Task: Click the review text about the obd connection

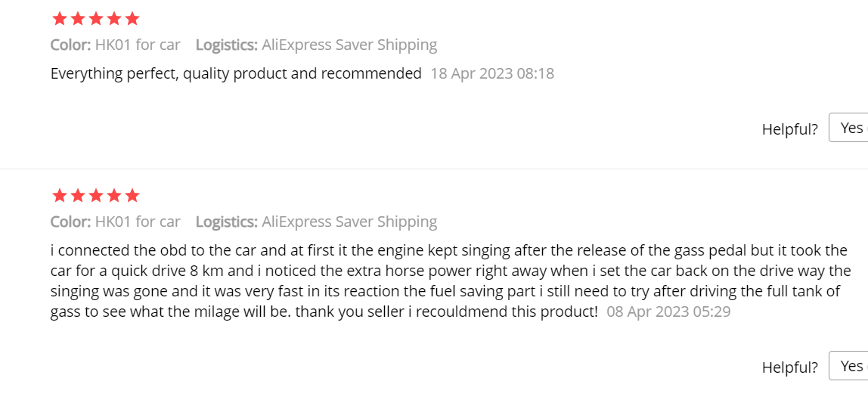Action: [x=449, y=281]
